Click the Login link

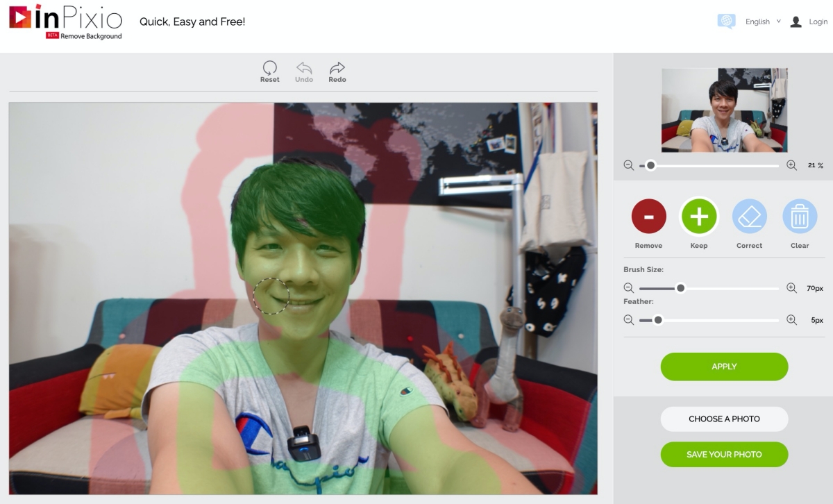[x=817, y=22]
